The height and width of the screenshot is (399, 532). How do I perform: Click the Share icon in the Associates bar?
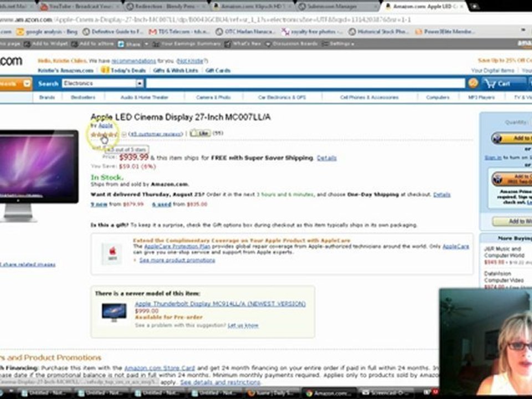click(130, 44)
